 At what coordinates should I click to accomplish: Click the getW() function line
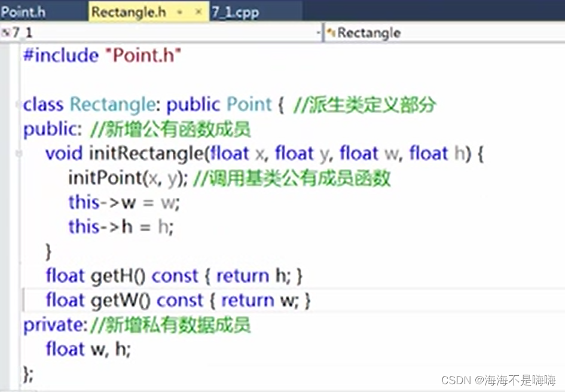[178, 301]
